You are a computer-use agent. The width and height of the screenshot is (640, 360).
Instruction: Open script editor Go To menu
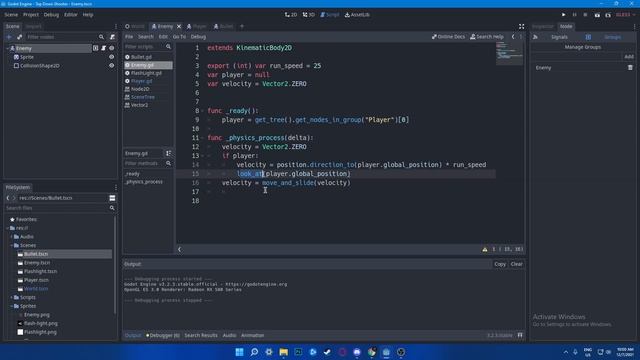coord(179,37)
